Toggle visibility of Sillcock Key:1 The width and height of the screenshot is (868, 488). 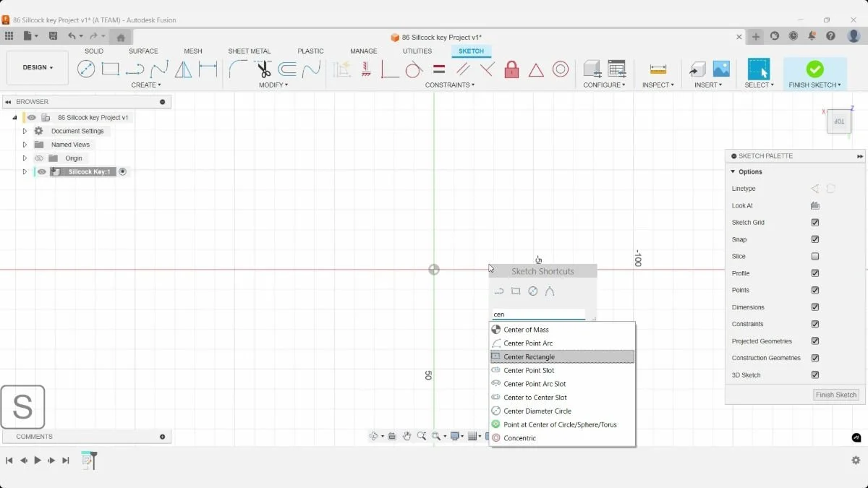[42, 172]
